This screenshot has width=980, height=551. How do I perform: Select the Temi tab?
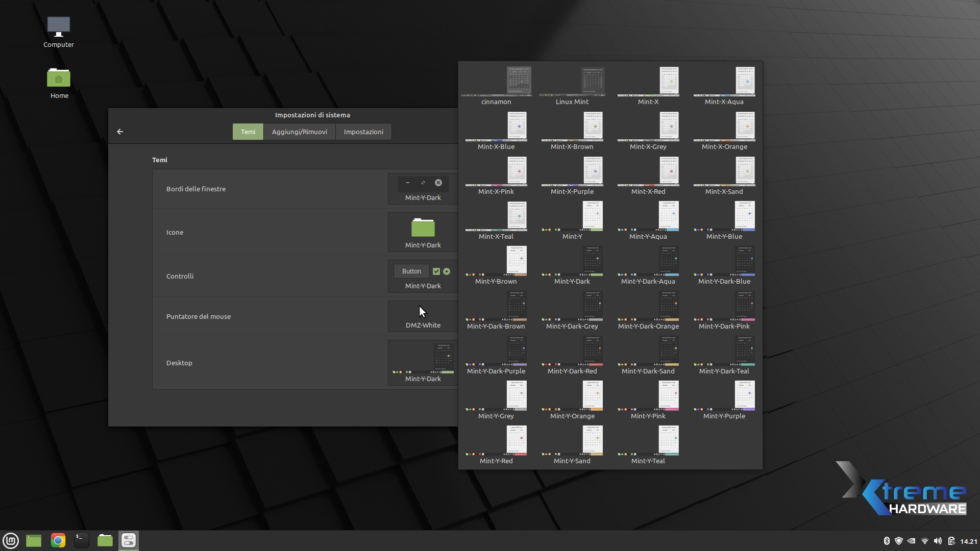(x=248, y=132)
